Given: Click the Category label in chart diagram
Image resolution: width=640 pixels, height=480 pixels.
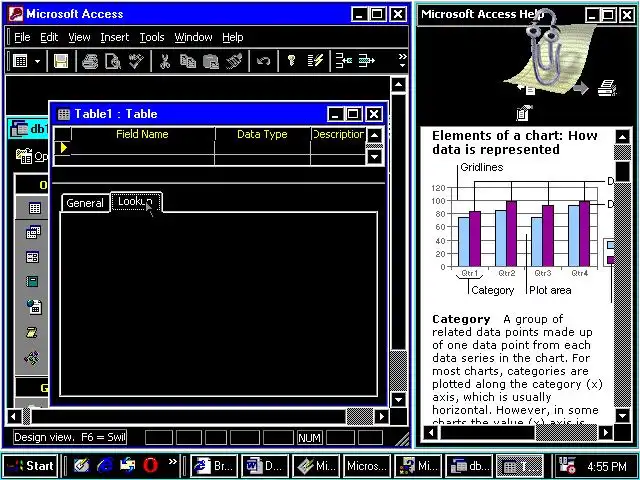Looking at the screenshot, I should [x=492, y=290].
